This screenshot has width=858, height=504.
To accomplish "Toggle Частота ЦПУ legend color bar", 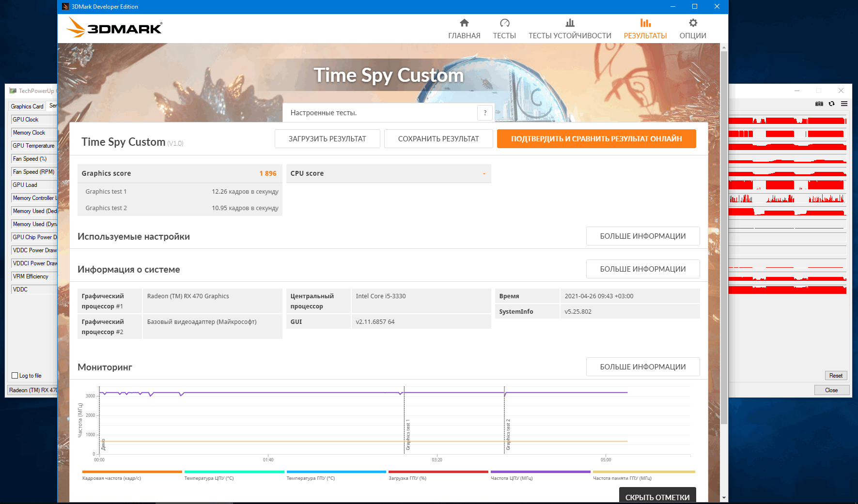I will click(x=541, y=472).
